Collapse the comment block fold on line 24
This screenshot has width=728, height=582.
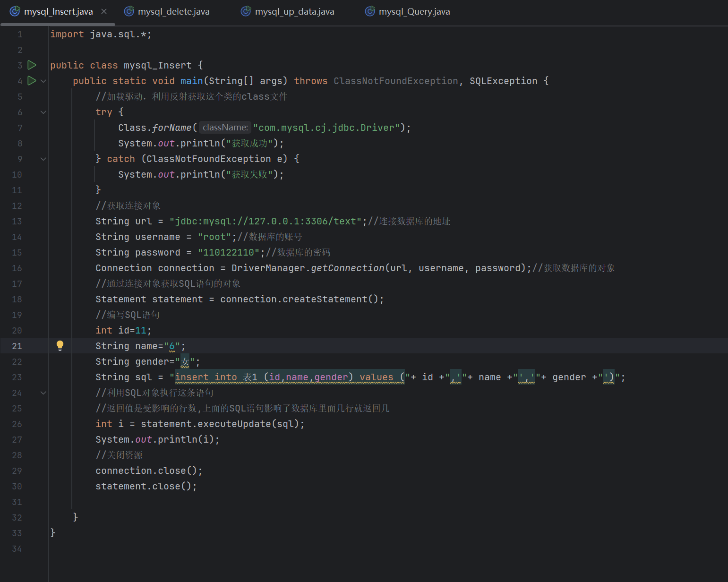(x=43, y=393)
